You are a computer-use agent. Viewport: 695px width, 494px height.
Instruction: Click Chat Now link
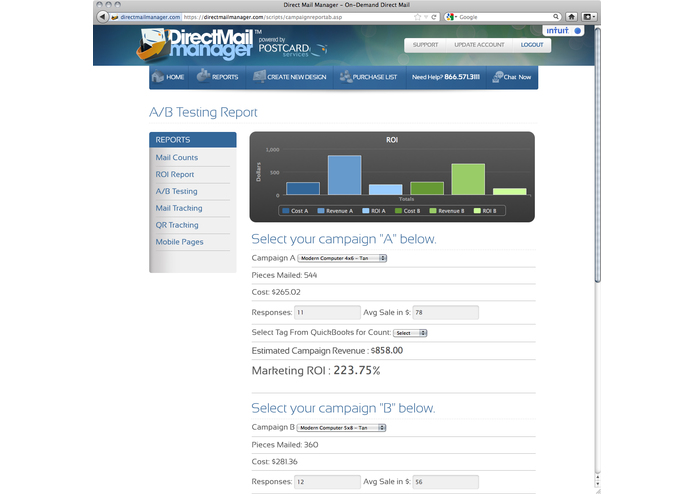pyautogui.click(x=512, y=77)
